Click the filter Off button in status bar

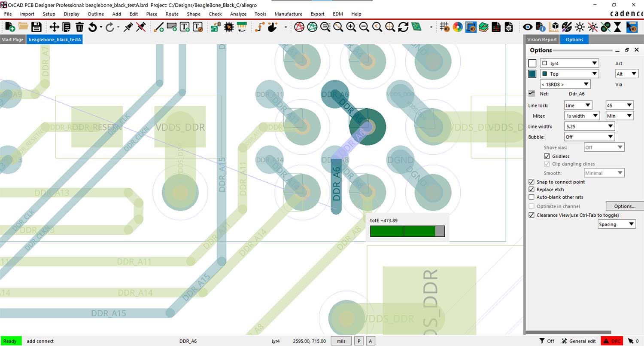(547, 341)
